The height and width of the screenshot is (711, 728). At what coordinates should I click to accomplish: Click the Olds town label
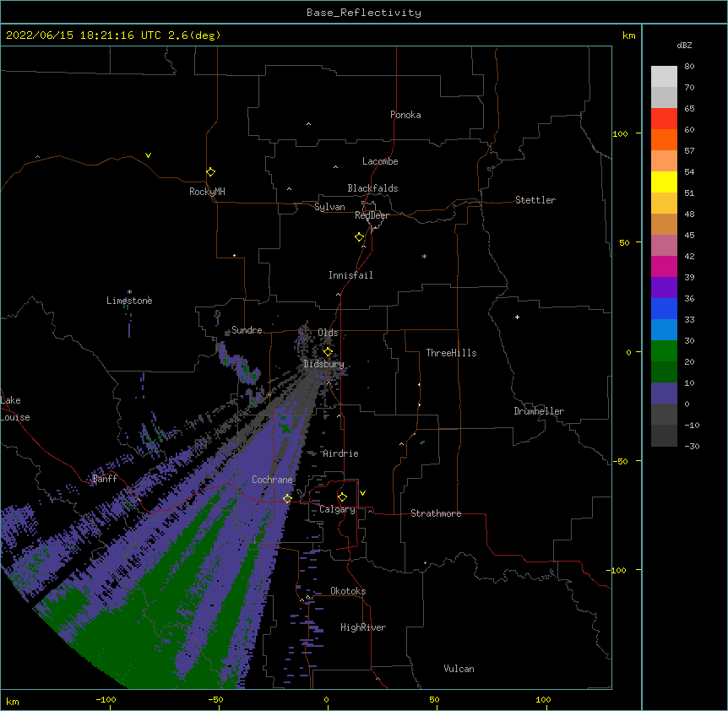(328, 333)
